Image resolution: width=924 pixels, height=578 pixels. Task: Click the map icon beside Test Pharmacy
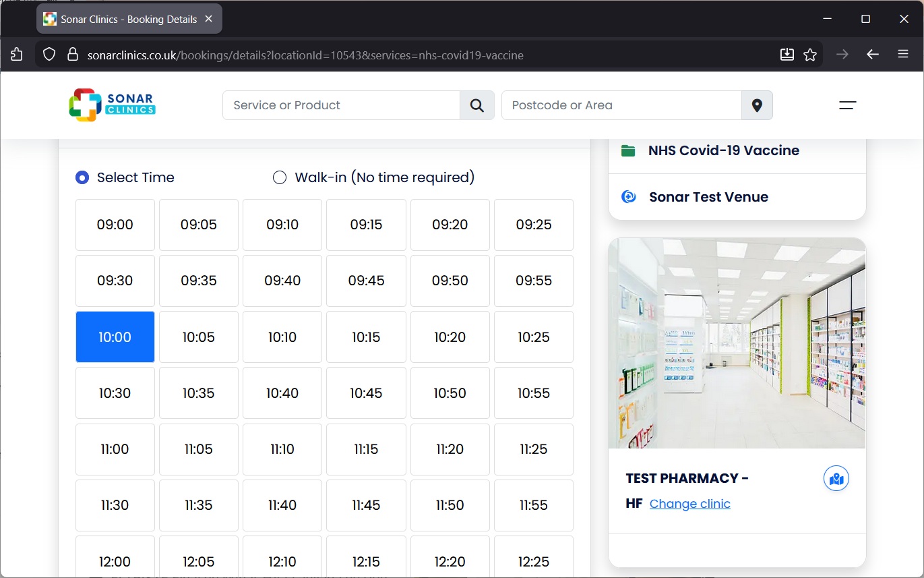pyautogui.click(x=836, y=479)
